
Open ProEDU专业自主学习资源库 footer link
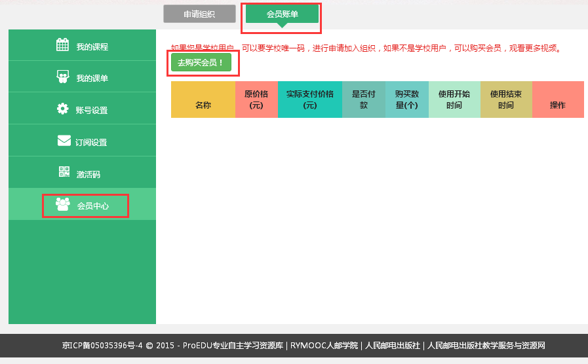[233, 345]
